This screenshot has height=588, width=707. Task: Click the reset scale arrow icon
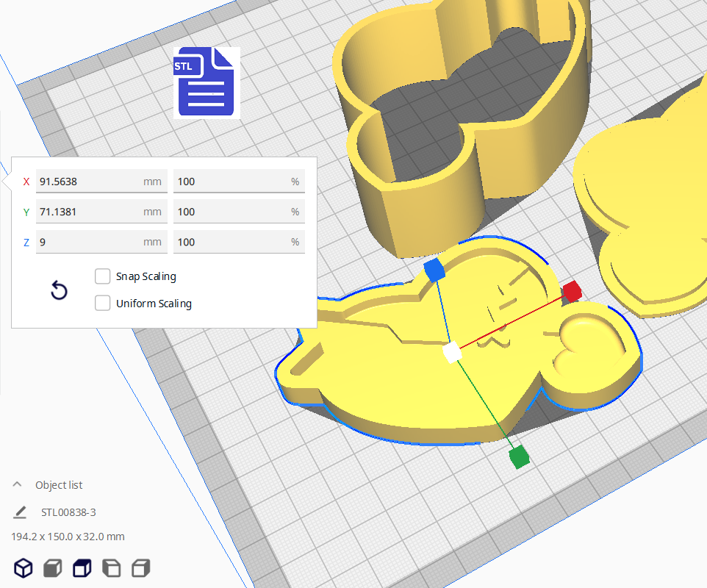coord(59,290)
